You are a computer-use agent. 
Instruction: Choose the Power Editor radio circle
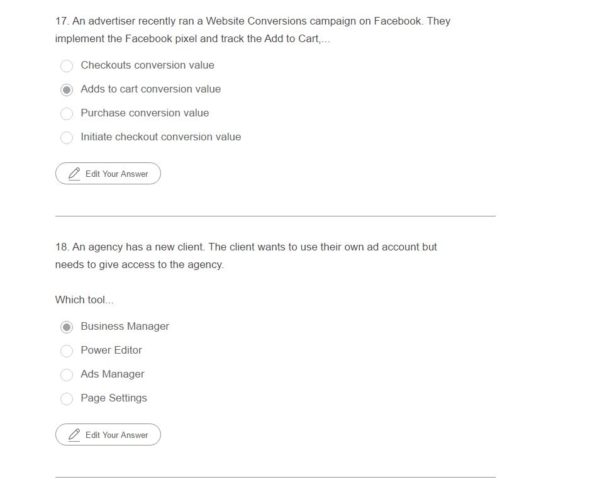pos(67,351)
